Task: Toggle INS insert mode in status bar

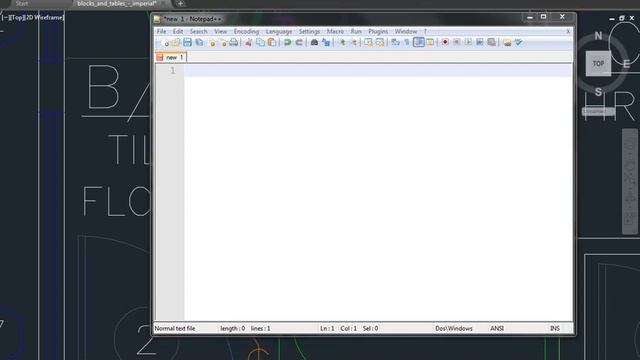Action: (x=555, y=329)
